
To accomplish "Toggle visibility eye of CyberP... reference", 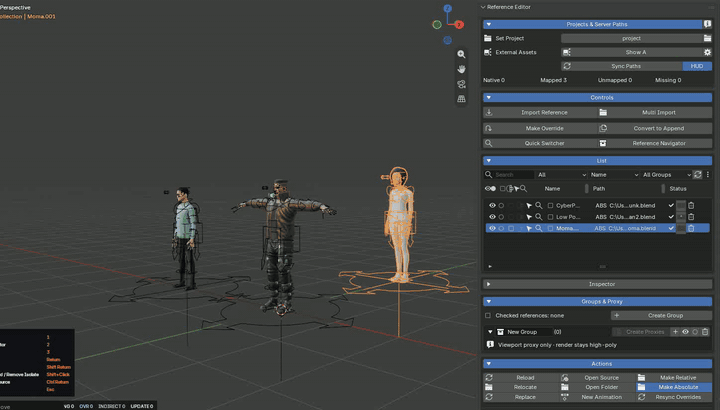I will tap(492, 205).
